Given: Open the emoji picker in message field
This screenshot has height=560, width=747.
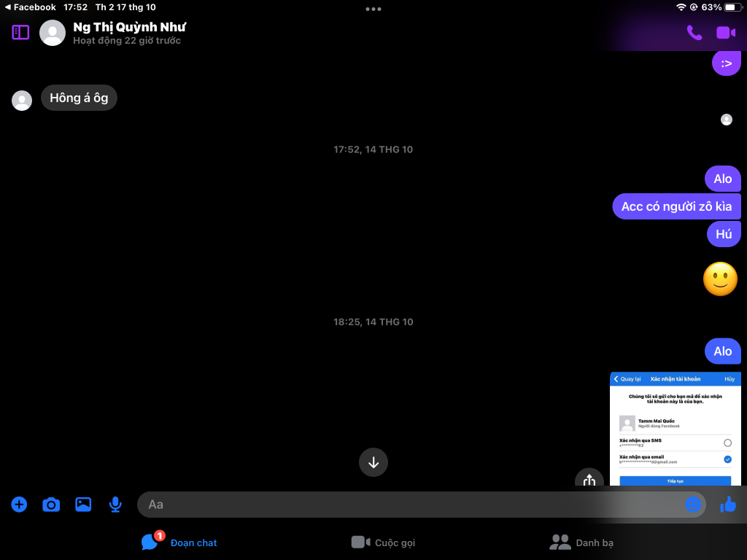Looking at the screenshot, I should (692, 504).
